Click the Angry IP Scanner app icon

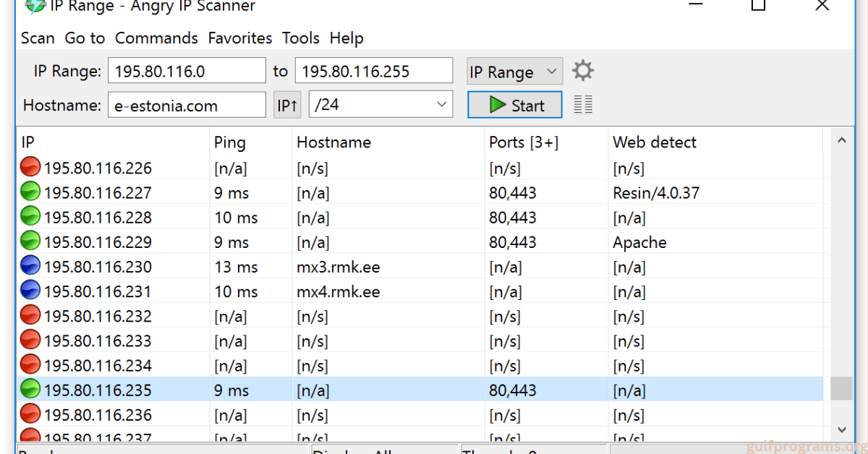pyautogui.click(x=35, y=6)
